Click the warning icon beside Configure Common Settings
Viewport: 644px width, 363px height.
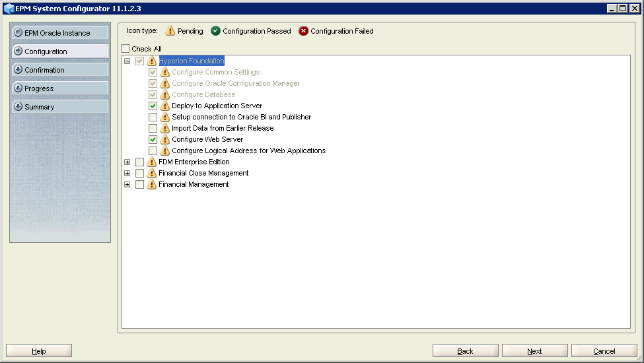164,72
